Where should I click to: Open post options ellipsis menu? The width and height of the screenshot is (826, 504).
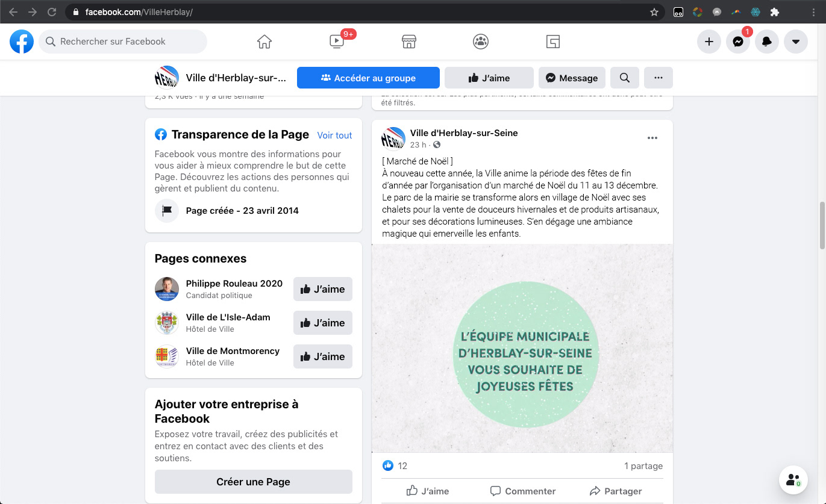pos(652,138)
